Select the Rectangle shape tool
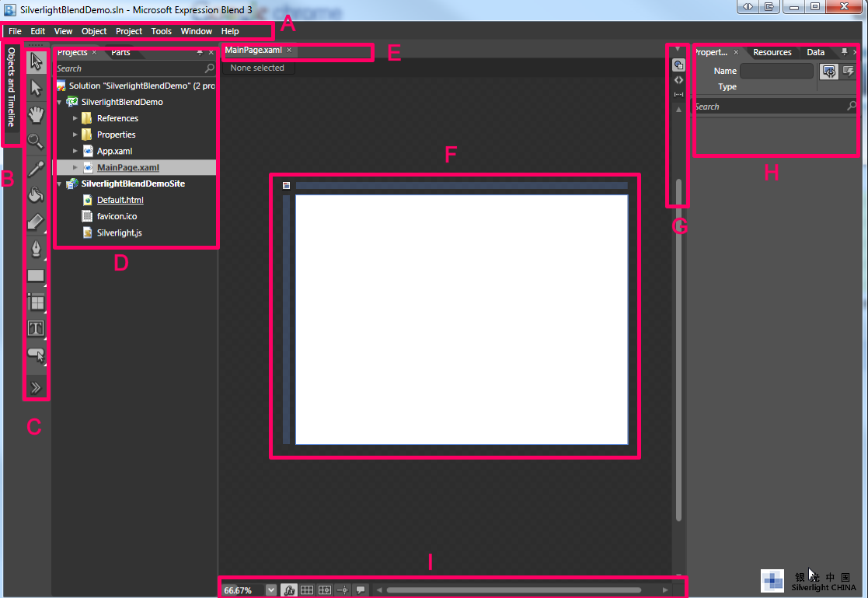The image size is (868, 598). pyautogui.click(x=36, y=275)
